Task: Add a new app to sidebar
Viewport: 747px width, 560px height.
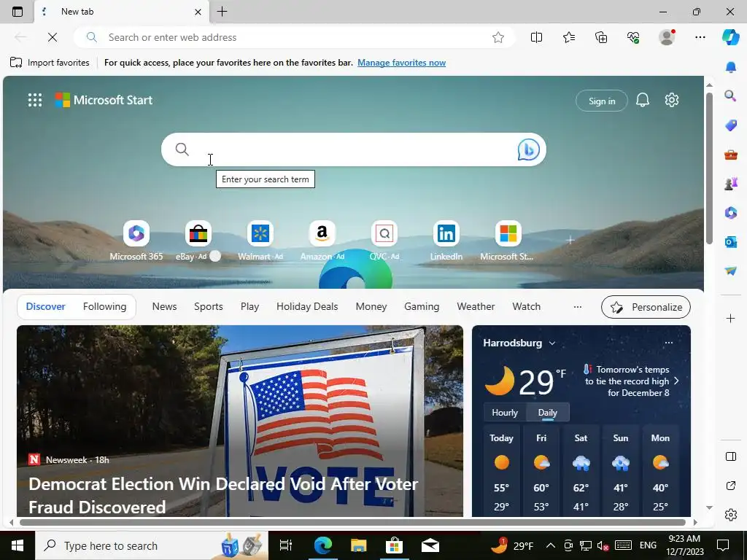Action: coord(730,318)
